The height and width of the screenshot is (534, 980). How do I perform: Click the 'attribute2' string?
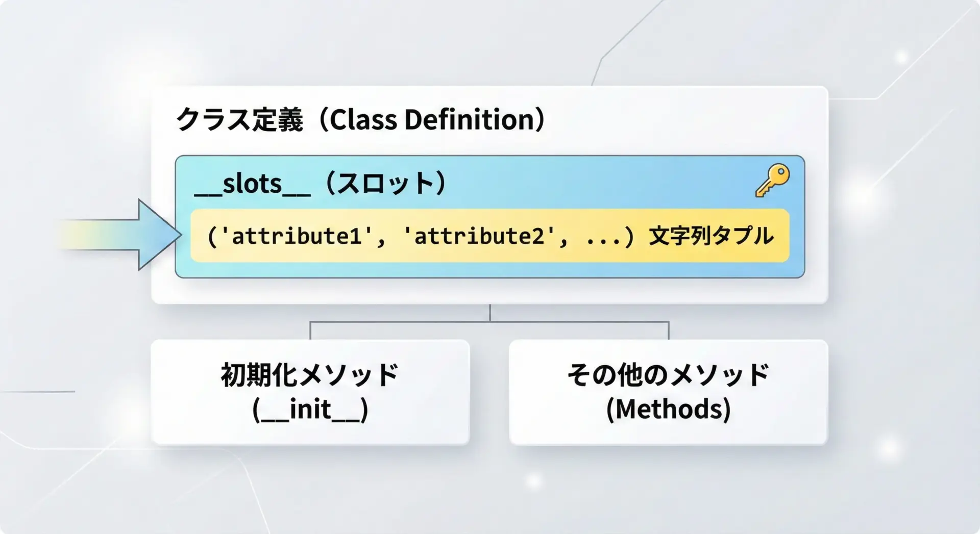[479, 236]
